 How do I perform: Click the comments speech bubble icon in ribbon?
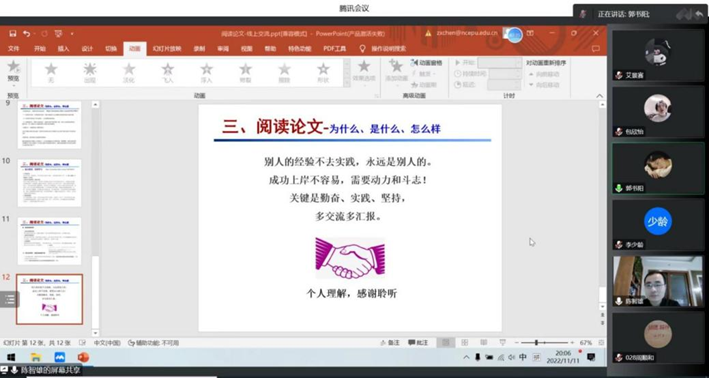(x=596, y=48)
